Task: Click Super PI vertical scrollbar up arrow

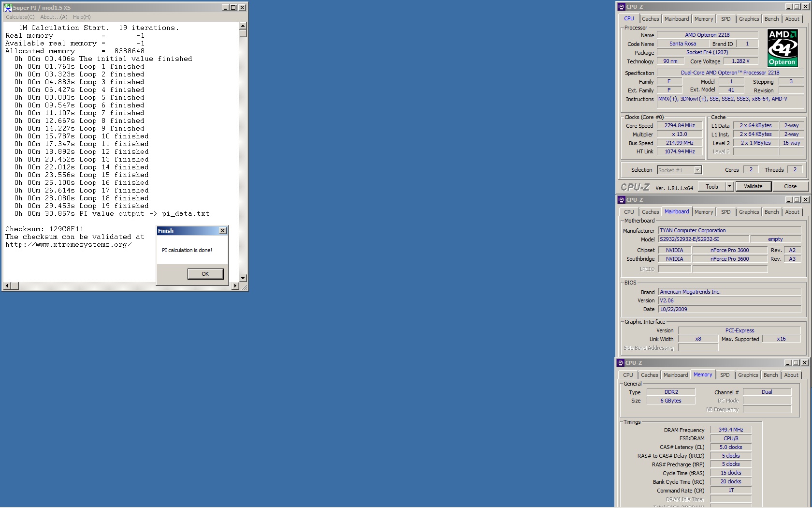Action: click(x=243, y=26)
